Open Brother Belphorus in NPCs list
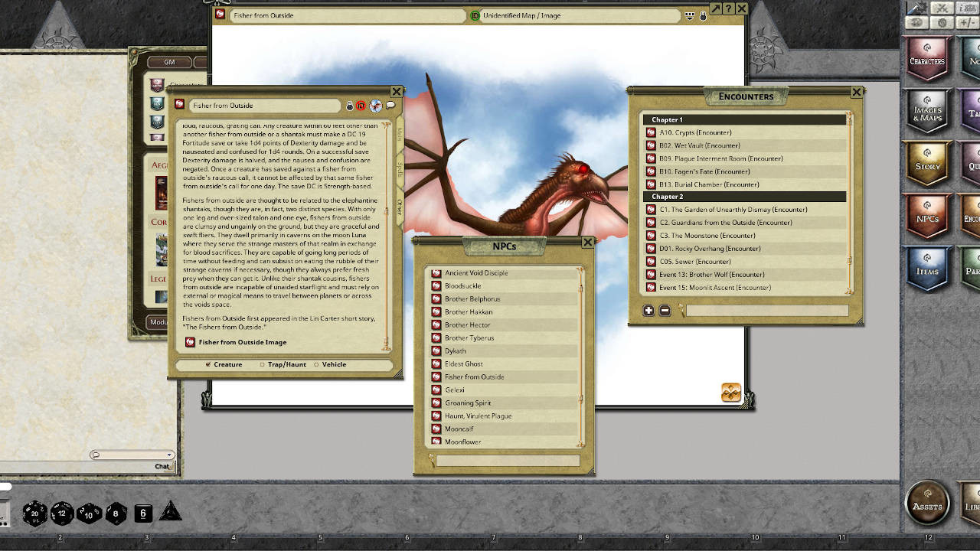The height and width of the screenshot is (551, 980). [x=472, y=299]
